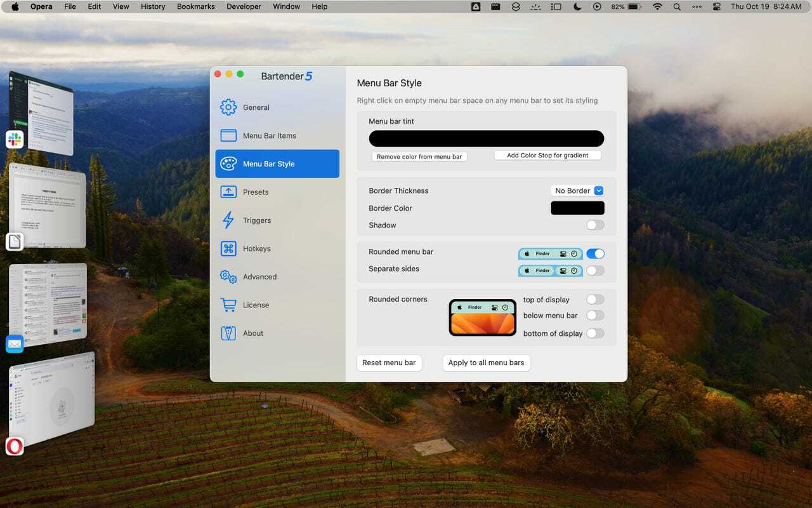The image size is (812, 508).
Task: Open the Opera application menu
Action: point(42,6)
